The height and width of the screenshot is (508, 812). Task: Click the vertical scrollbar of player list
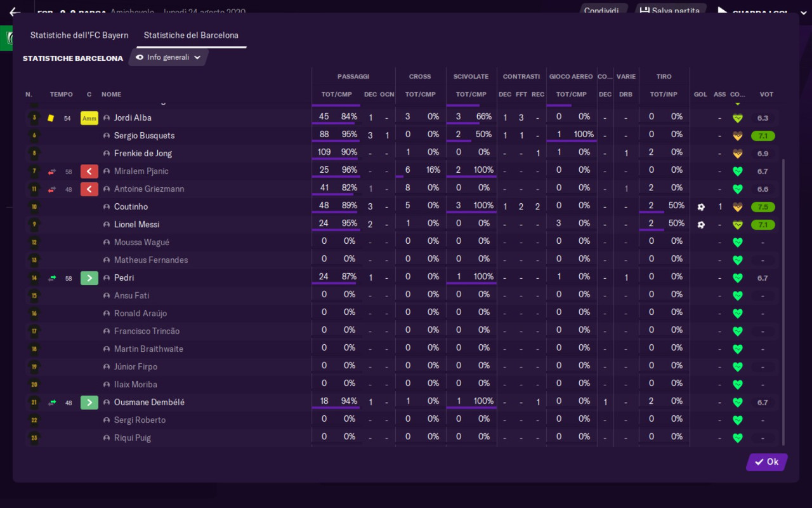tap(783, 302)
